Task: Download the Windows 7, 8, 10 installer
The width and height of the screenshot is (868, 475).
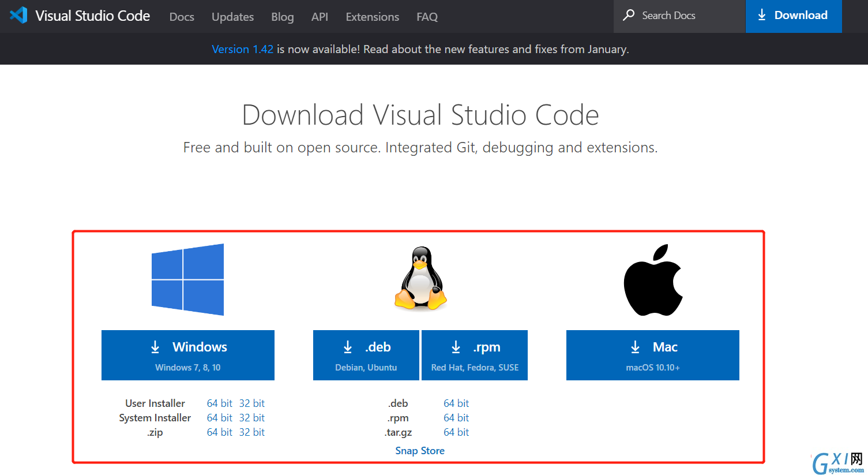Action: 188,355
